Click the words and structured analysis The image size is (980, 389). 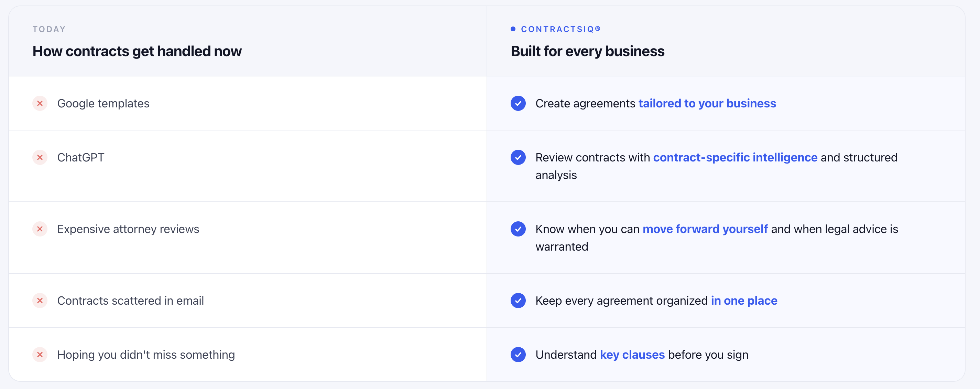[x=717, y=167]
